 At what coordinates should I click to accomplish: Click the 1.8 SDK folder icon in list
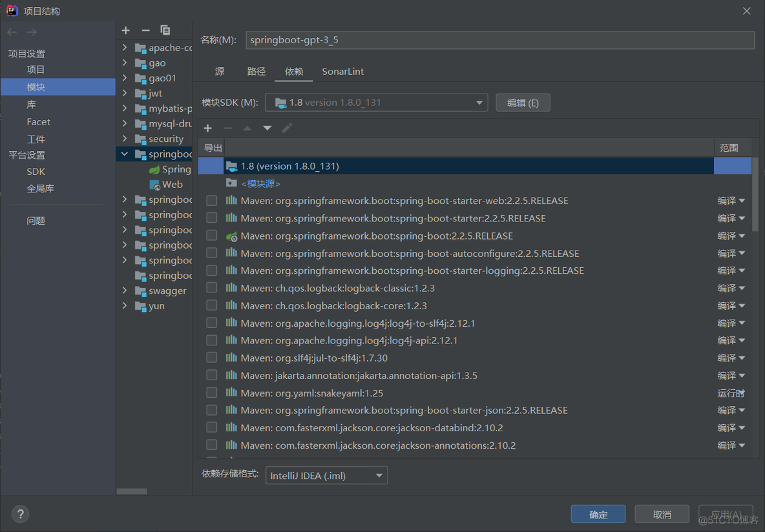point(232,167)
